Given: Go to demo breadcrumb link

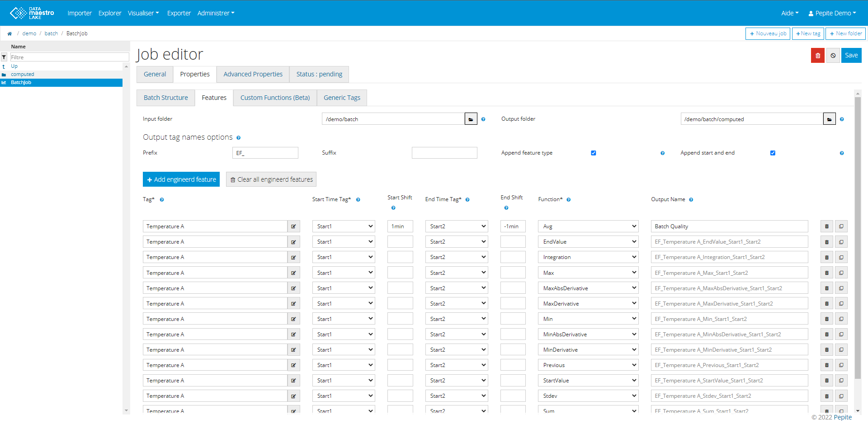Looking at the screenshot, I should [x=29, y=33].
